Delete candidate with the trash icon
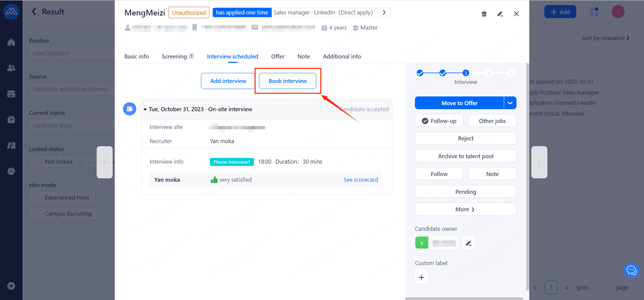 pyautogui.click(x=484, y=14)
